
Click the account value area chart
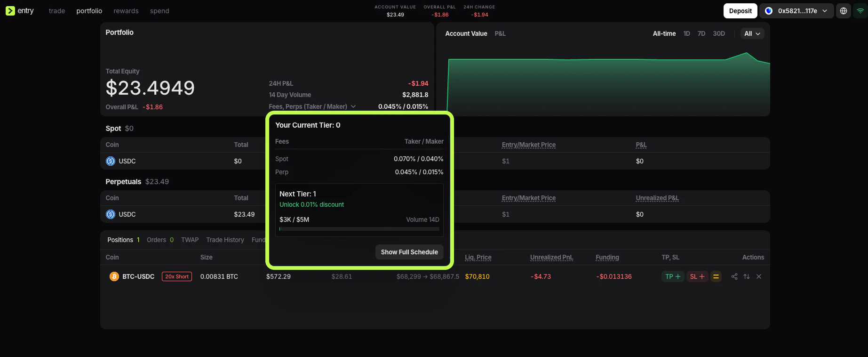coord(609,85)
